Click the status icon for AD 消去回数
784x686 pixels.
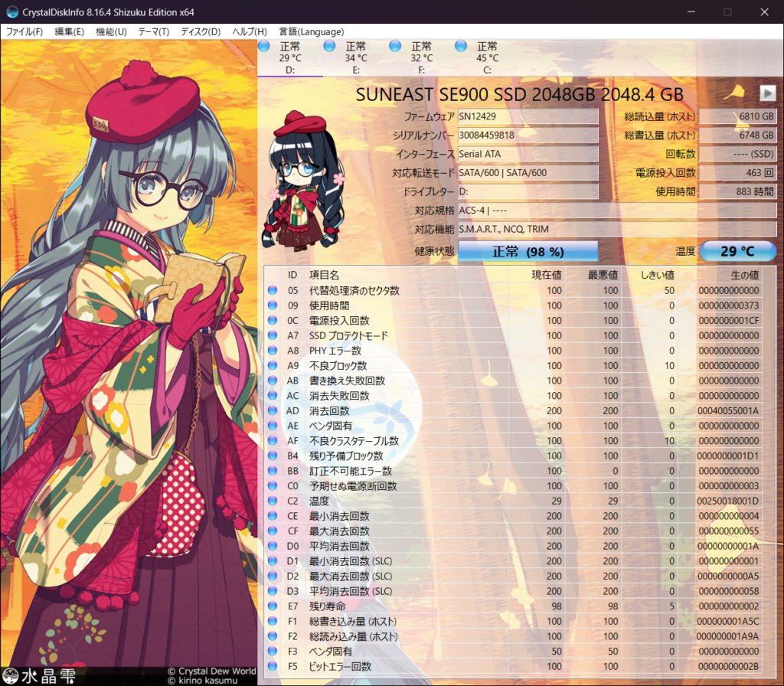273,410
